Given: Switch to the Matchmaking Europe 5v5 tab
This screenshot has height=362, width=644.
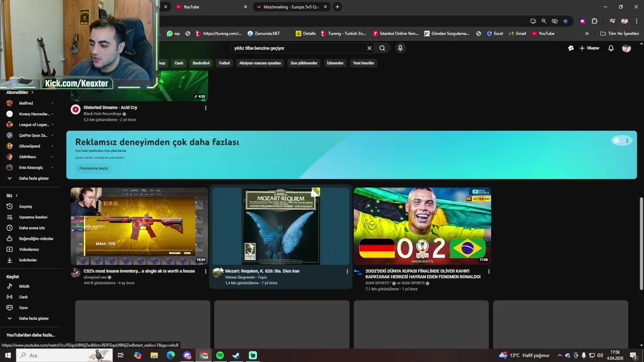Looking at the screenshot, I should tap(291, 7).
